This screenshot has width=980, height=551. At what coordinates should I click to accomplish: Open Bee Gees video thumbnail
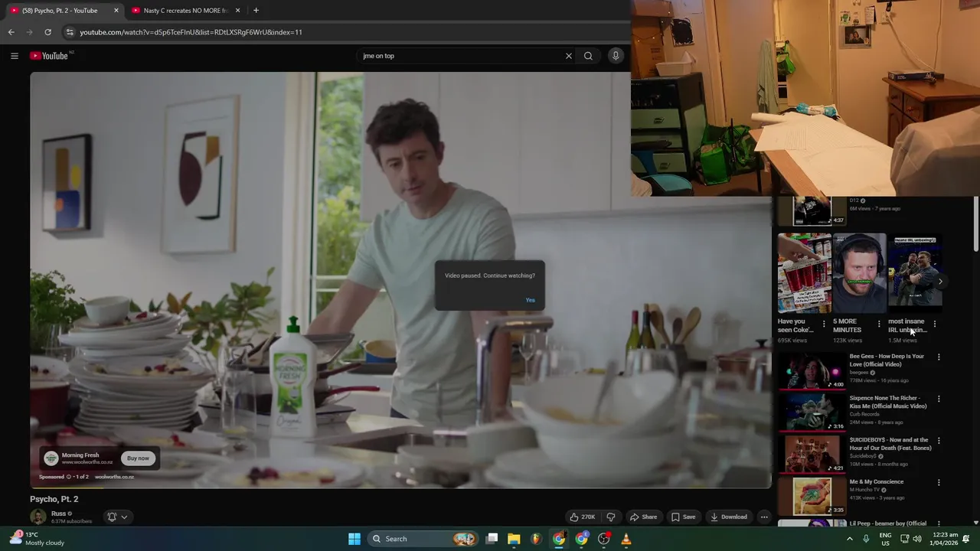[812, 371]
